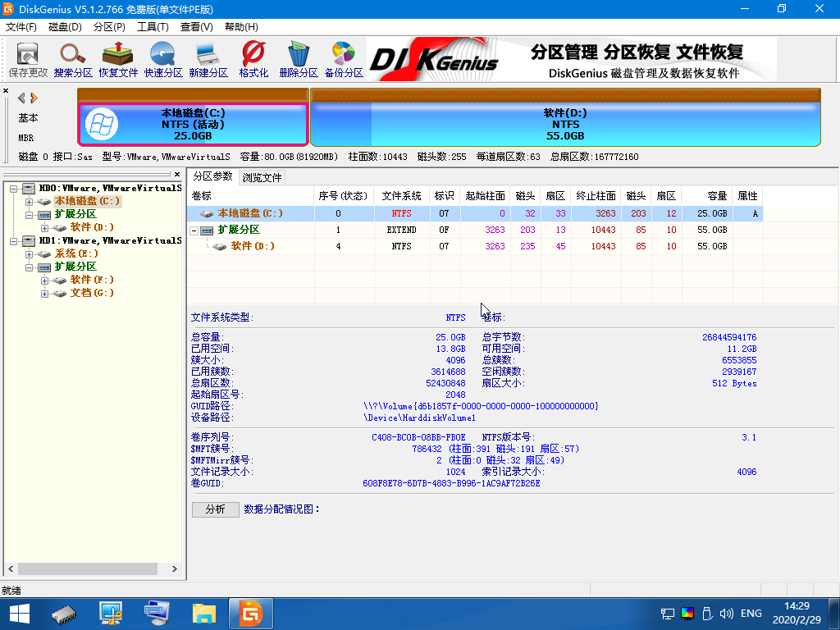Select 软件(D:) row in partition table

[475, 246]
